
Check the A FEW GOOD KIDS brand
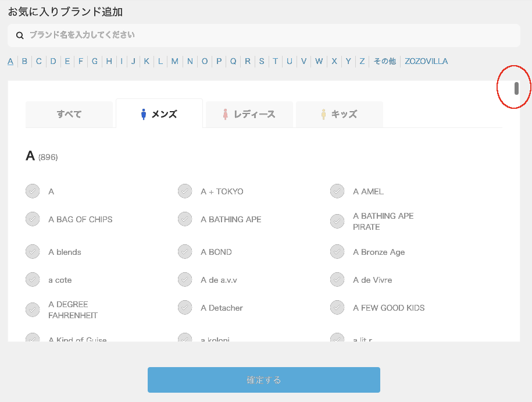click(x=337, y=308)
